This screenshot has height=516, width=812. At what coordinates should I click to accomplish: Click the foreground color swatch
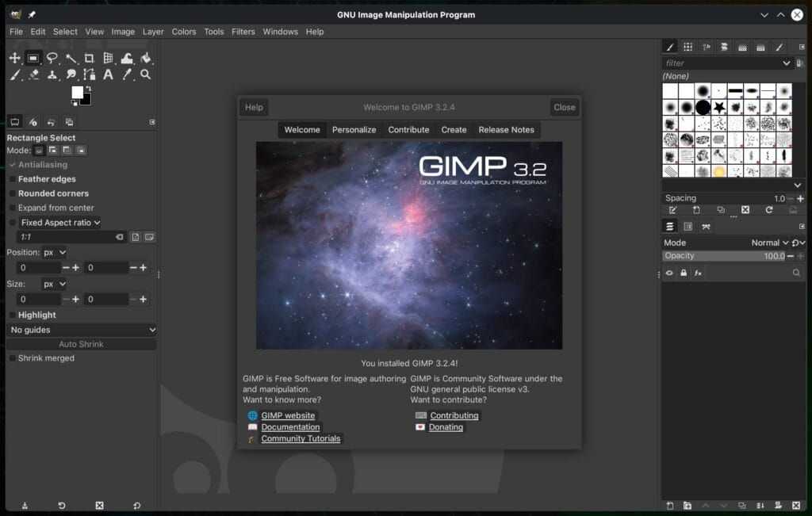tap(79, 93)
